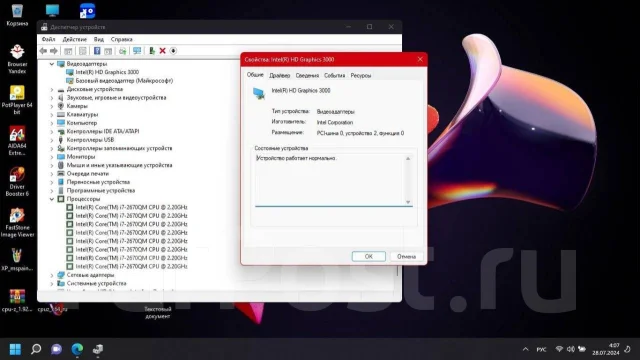Screen dimensions: 640x360
Task: Click the device status scrollbar down arrow
Action: click(x=408, y=202)
